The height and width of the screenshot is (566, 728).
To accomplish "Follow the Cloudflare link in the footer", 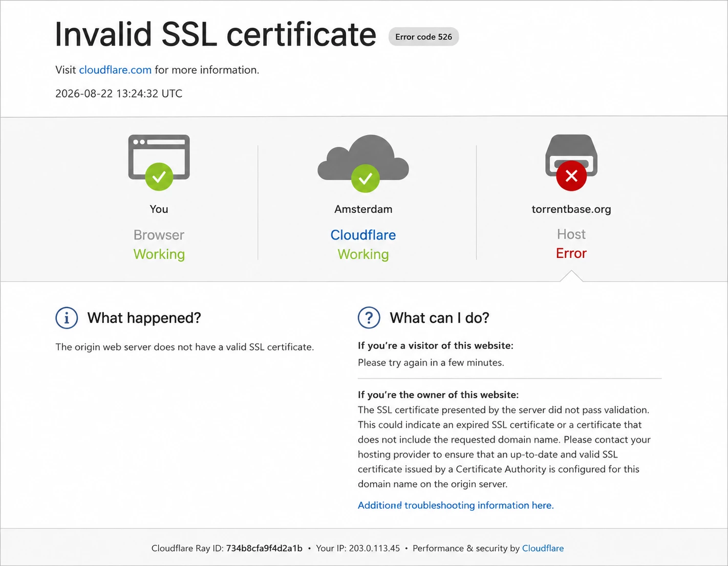I will click(x=543, y=548).
